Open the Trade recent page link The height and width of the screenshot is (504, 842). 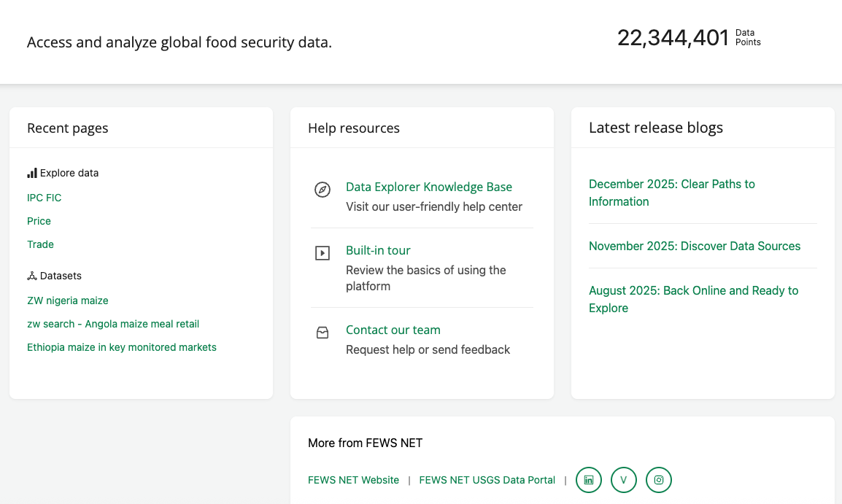[x=40, y=244]
